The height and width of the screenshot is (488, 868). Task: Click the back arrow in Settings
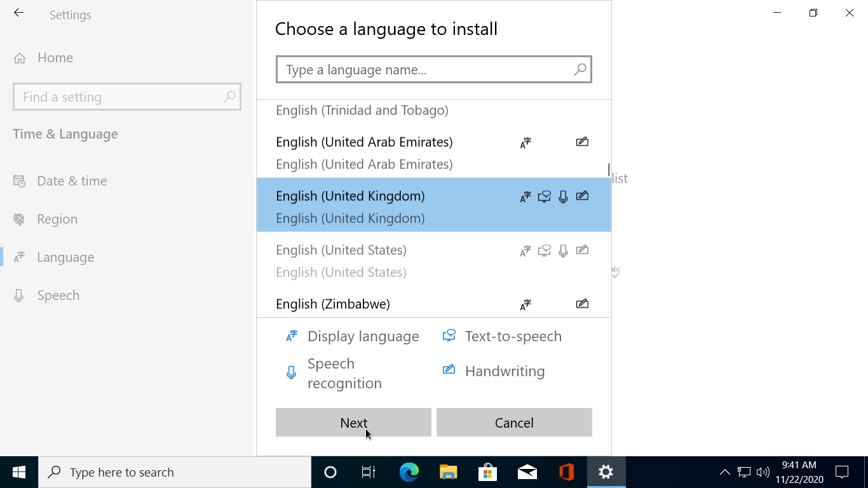18,13
